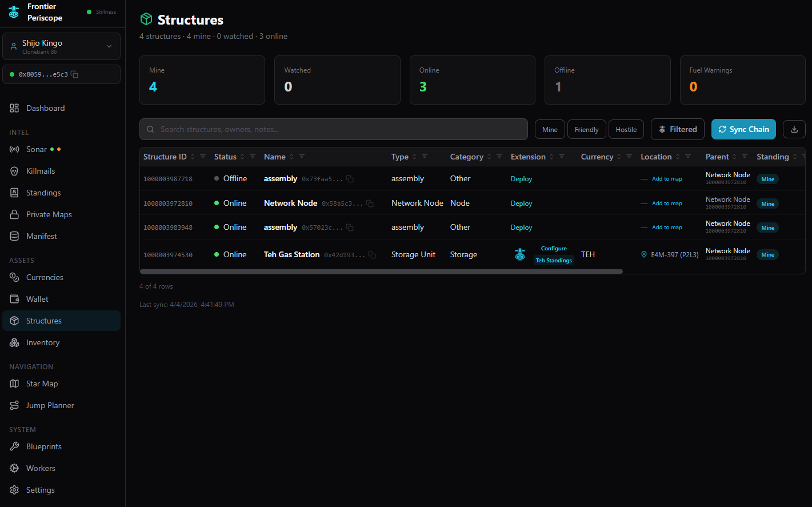Screen dimensions: 812x507
Task: Copy the Network Node address 0x58a5c3...
Action: [x=370, y=203]
